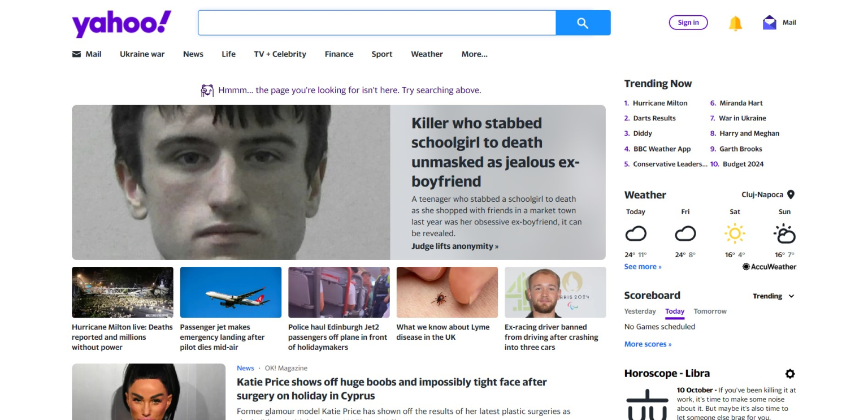Click Today's cloudy weather icon
This screenshot has height=420, width=868.
[x=636, y=233]
